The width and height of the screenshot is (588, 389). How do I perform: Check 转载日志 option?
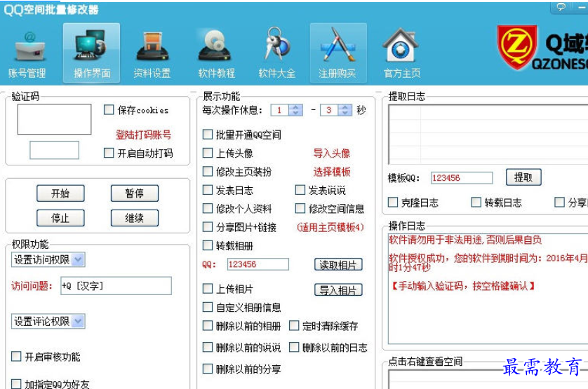(476, 202)
